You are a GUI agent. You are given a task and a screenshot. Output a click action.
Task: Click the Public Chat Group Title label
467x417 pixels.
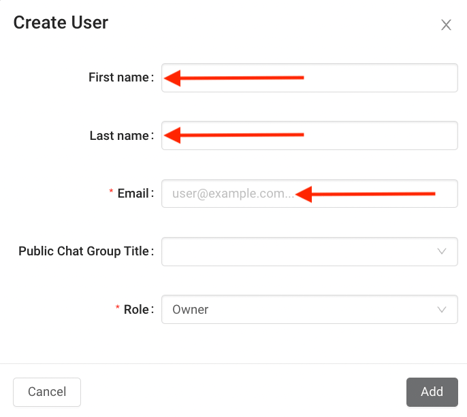(x=86, y=251)
